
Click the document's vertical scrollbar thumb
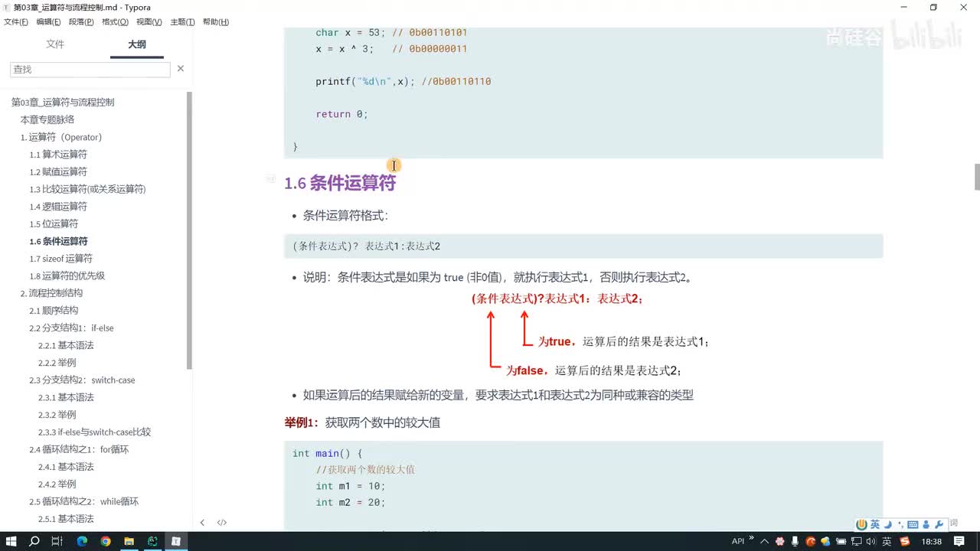[976, 177]
